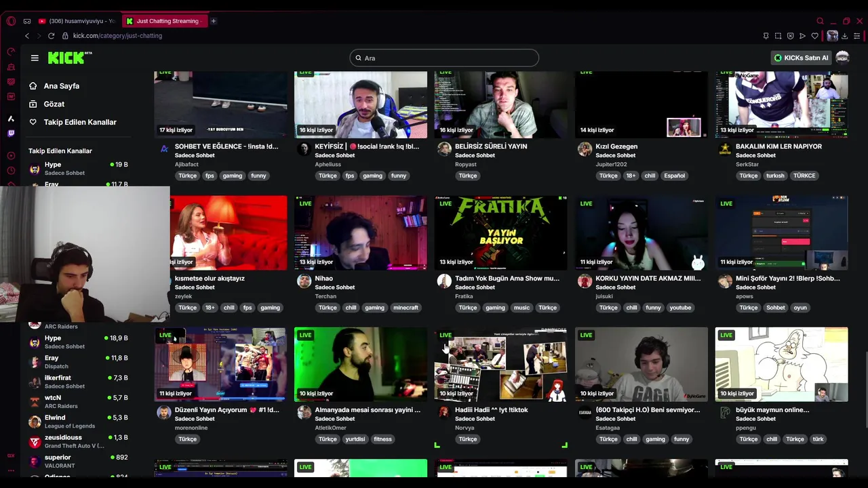The image size is (868, 488).
Task: Switch to the husamviyuviyu YouTube tab
Action: click(x=77, y=21)
